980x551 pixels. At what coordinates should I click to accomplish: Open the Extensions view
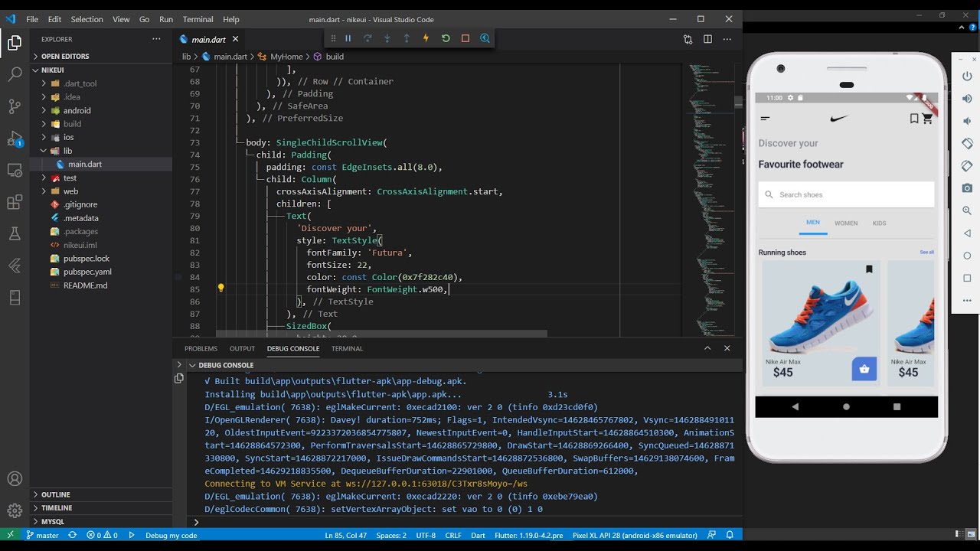[15, 202]
